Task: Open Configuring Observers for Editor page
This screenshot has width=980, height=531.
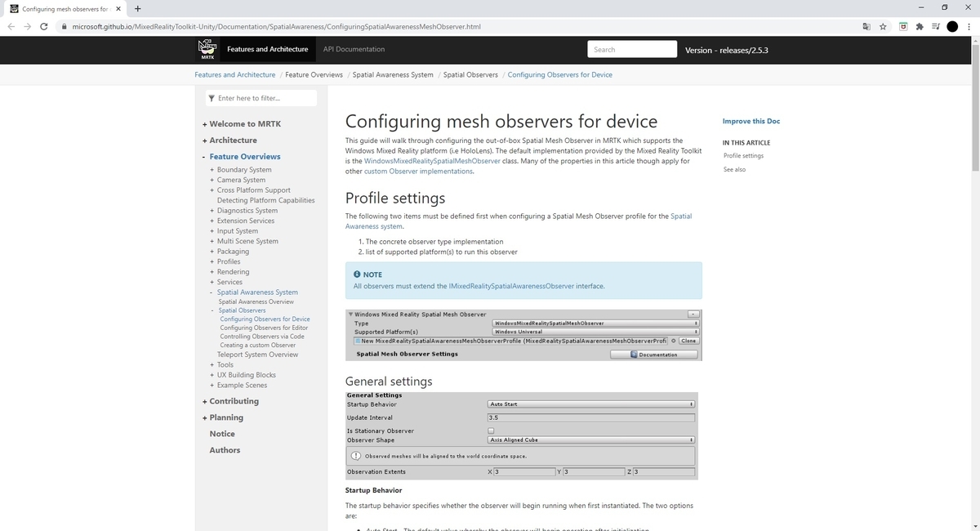Action: coord(264,328)
